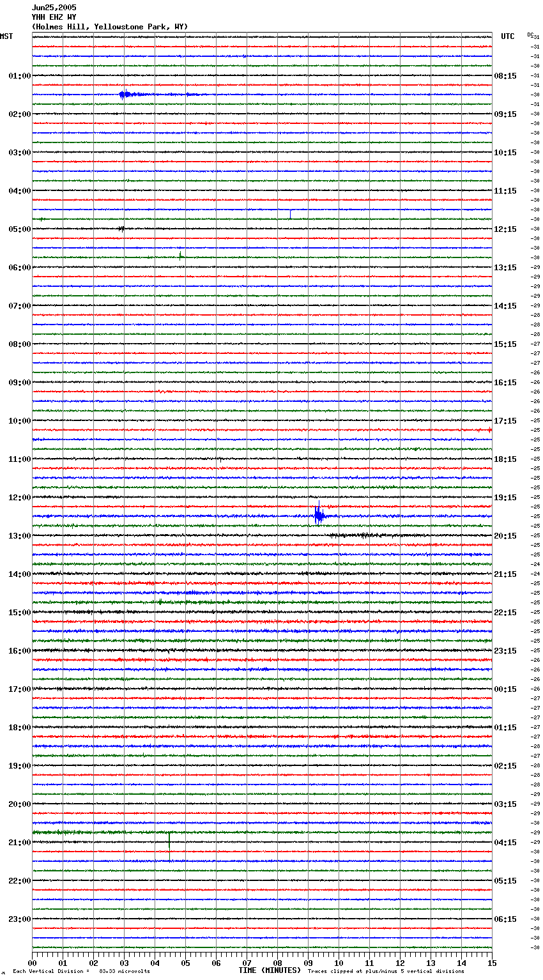
Task: Select the 23:00 MST time label
Action: pyautogui.click(x=20, y=919)
